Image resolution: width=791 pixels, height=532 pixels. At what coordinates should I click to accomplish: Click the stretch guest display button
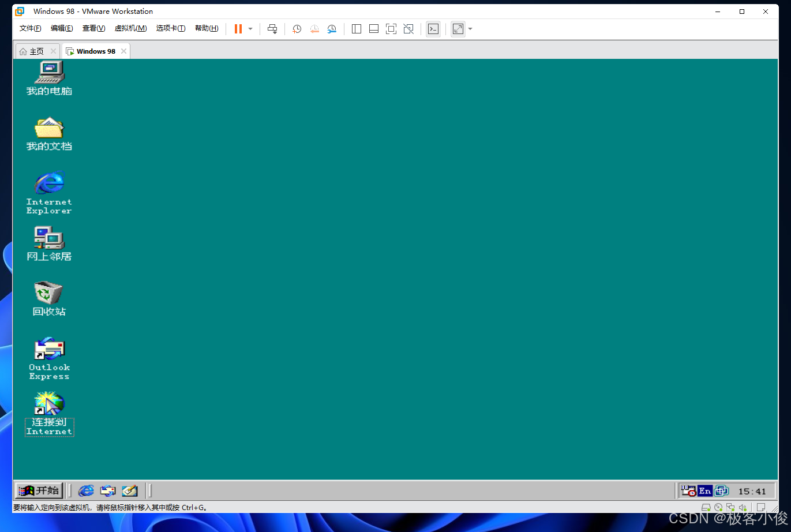(458, 29)
